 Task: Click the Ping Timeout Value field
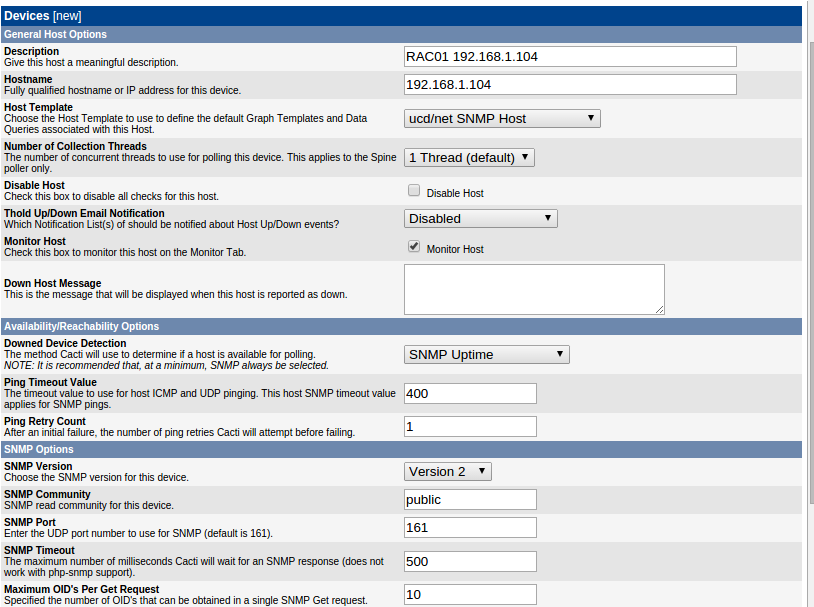[470, 394]
